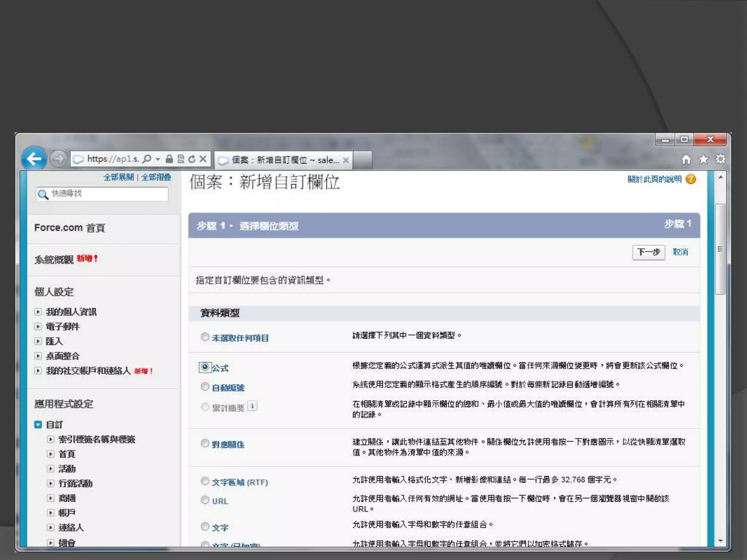The image size is (747, 560).
Task: Collapse the 自訂 section in sidebar
Action: click(38, 425)
